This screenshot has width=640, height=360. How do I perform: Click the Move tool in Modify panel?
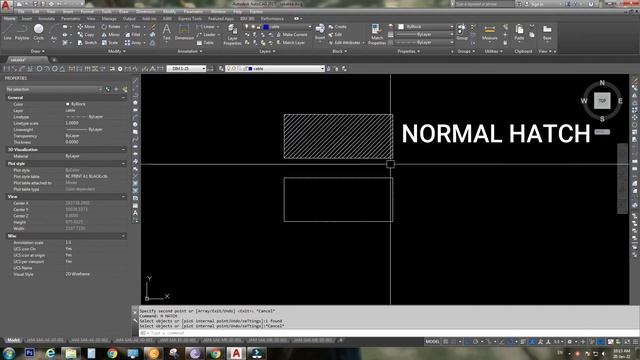click(x=86, y=27)
